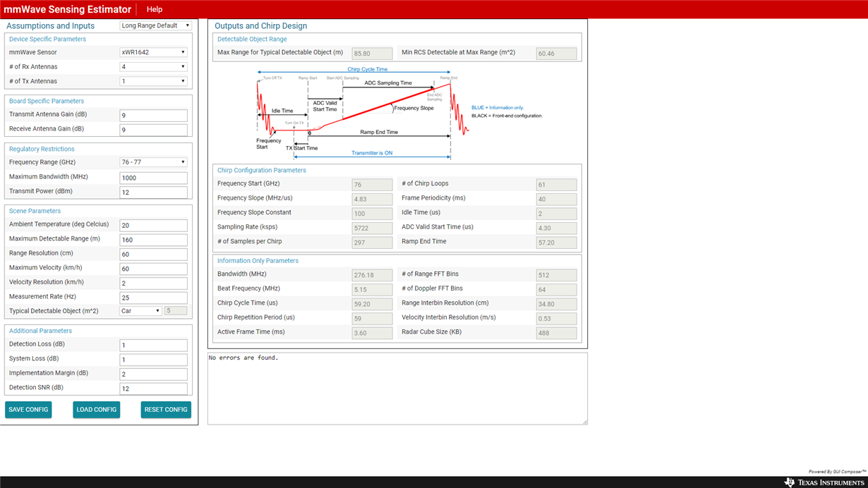Image resolution: width=868 pixels, height=488 pixels.
Task: Click the RESET CONFIG button
Action: (x=166, y=410)
